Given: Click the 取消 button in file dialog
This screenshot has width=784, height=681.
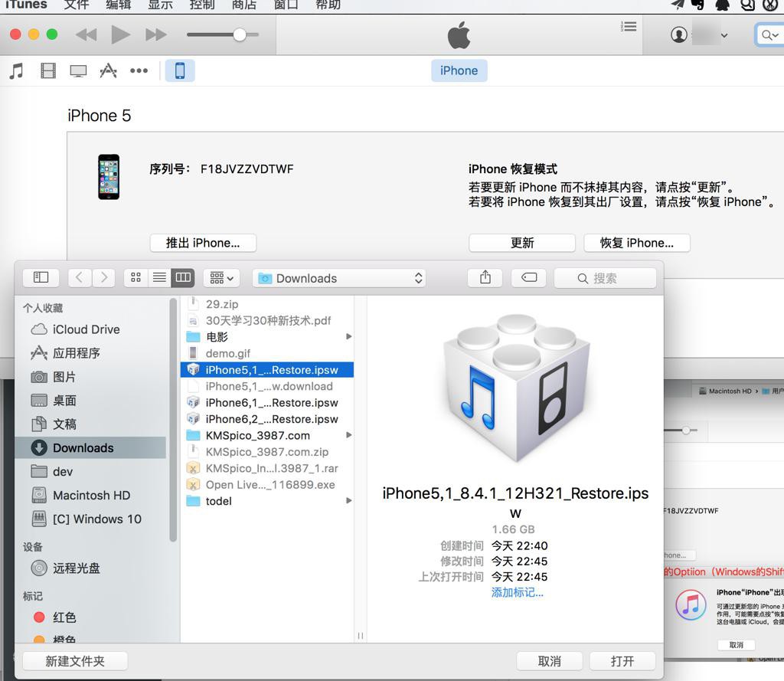Looking at the screenshot, I should [x=549, y=661].
